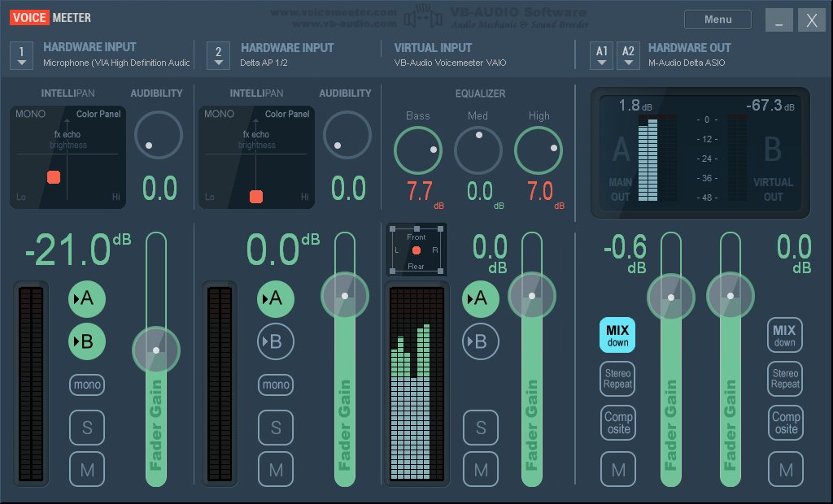
Task: Click the Front/Rear surround panner box
Action: click(416, 249)
